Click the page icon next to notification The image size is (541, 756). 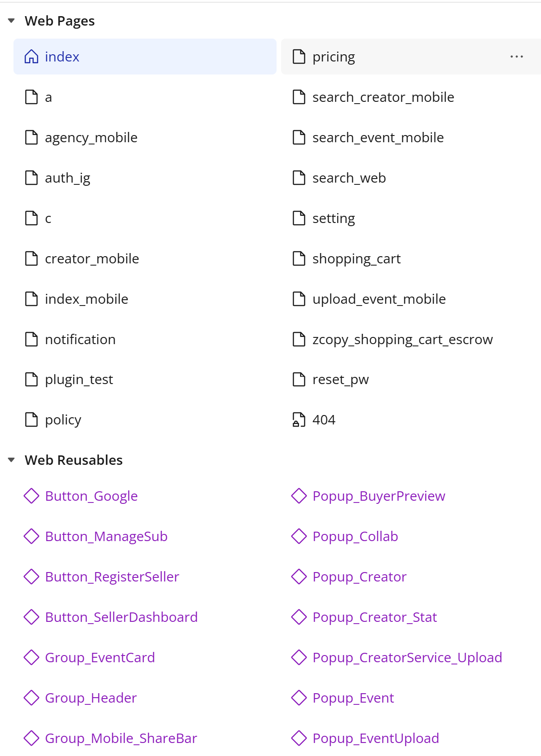pyautogui.click(x=31, y=340)
